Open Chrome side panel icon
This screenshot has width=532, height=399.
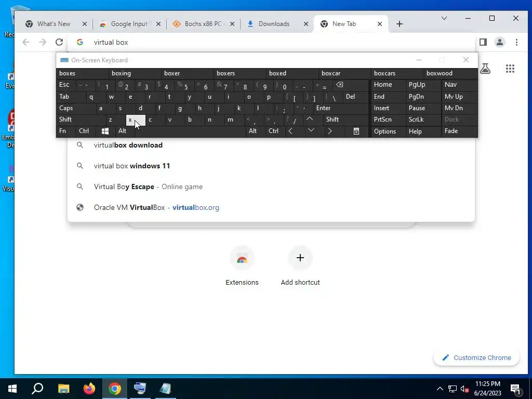click(483, 42)
